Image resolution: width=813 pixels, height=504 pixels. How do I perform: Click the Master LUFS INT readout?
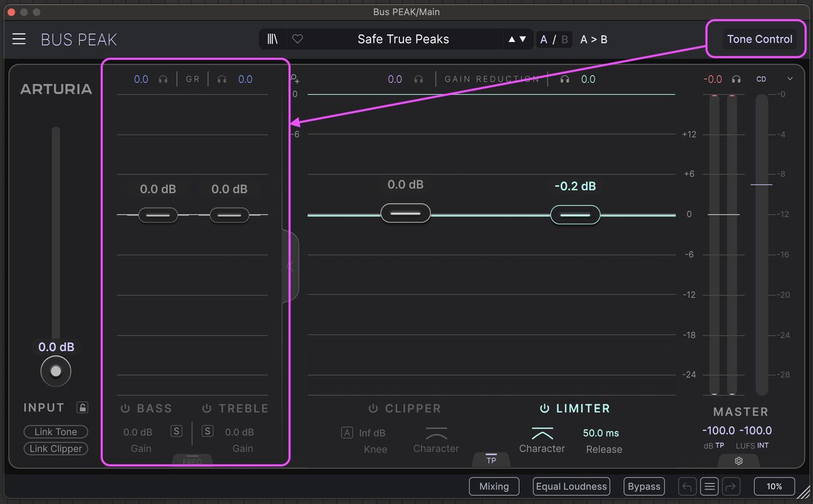(x=756, y=430)
